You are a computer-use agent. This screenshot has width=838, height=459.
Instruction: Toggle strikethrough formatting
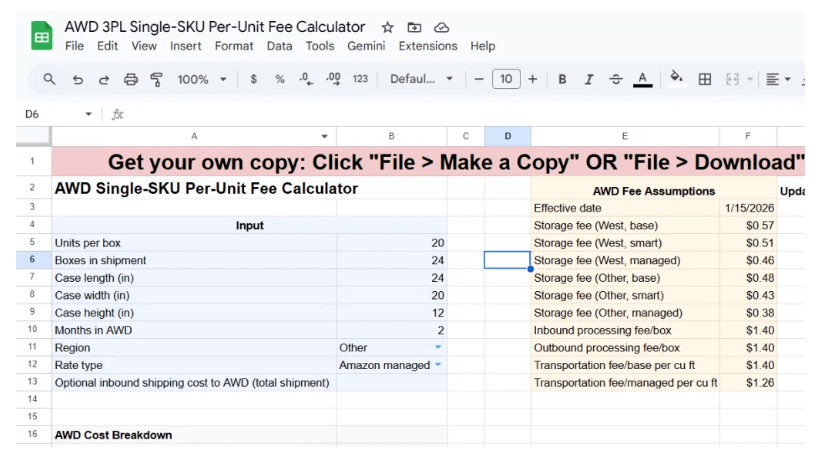click(x=615, y=79)
